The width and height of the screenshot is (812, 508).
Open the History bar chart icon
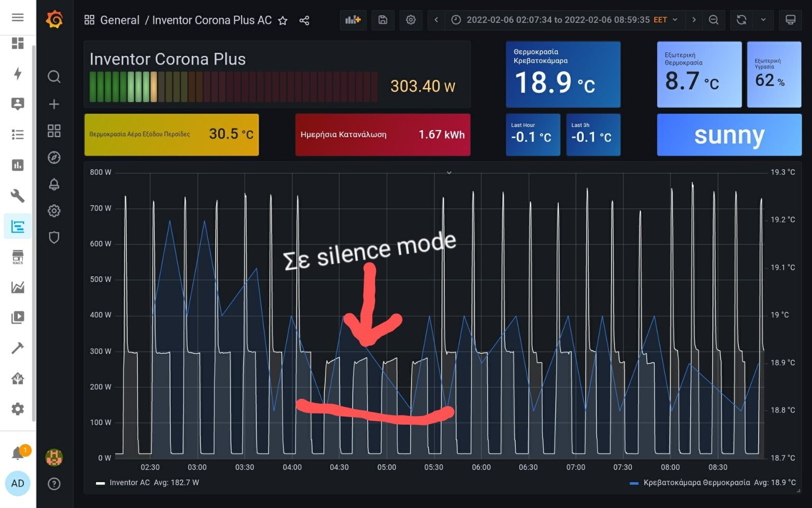(18, 165)
